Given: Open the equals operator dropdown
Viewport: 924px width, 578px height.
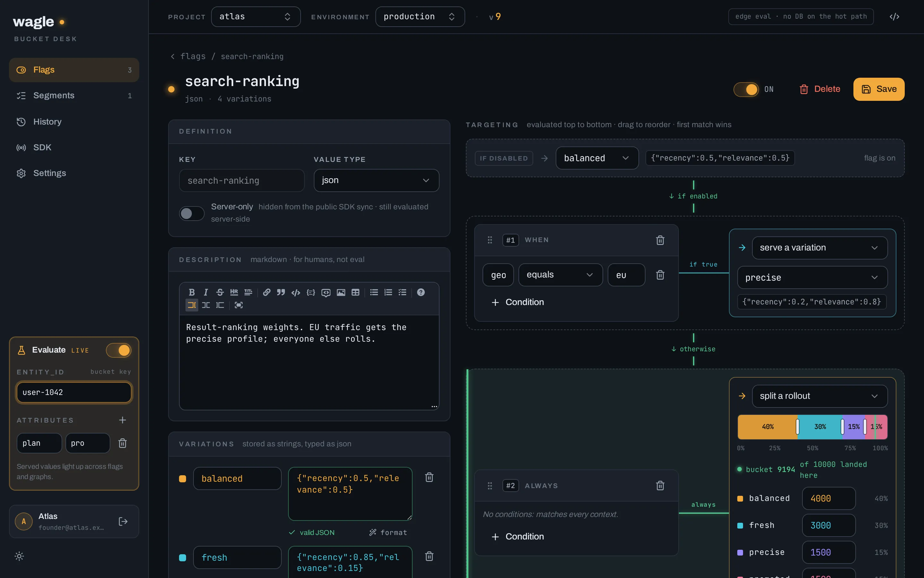Looking at the screenshot, I should (560, 275).
